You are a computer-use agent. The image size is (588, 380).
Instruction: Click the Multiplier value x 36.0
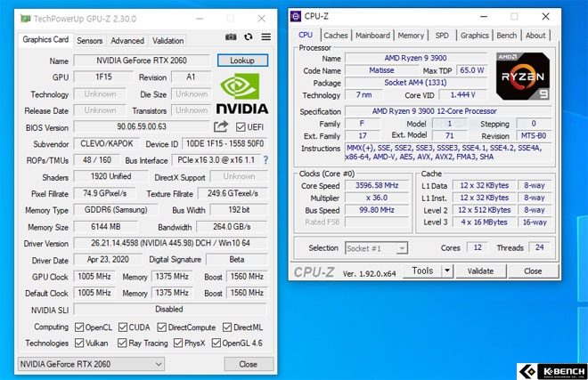377,198
